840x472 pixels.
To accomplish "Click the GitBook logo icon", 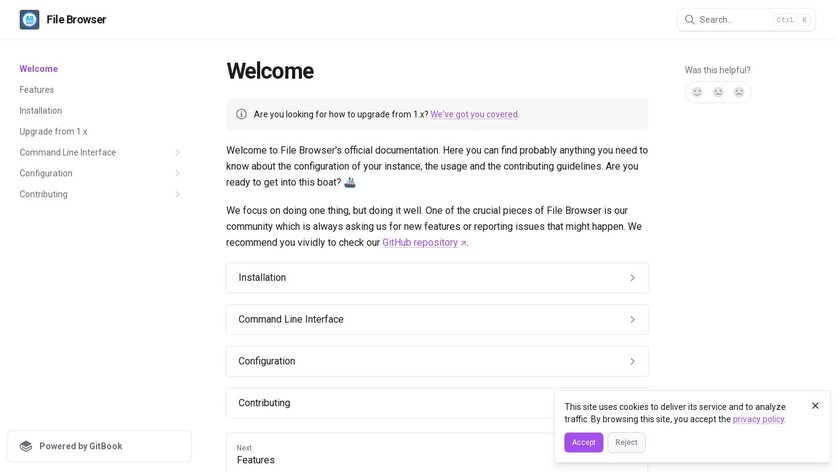I will (26, 446).
